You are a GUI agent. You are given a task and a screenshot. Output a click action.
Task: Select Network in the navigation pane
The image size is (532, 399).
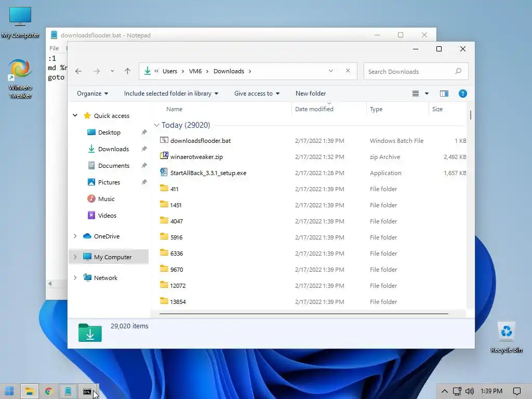(105, 278)
